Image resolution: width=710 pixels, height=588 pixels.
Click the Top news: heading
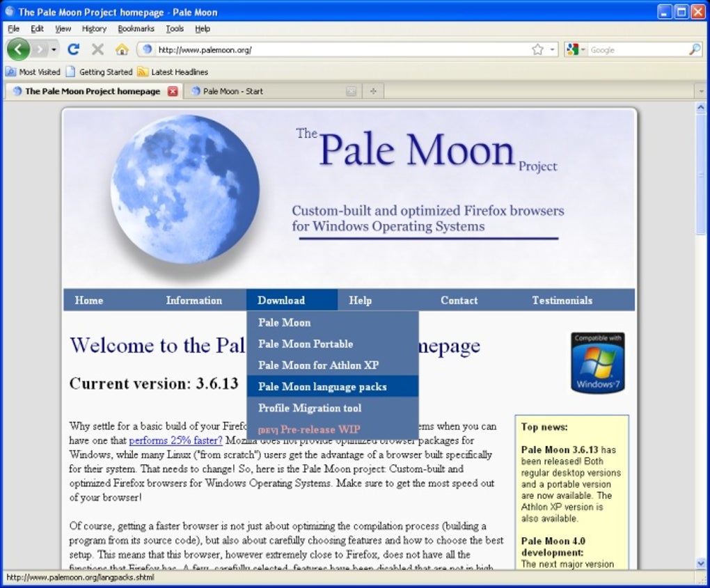point(544,427)
